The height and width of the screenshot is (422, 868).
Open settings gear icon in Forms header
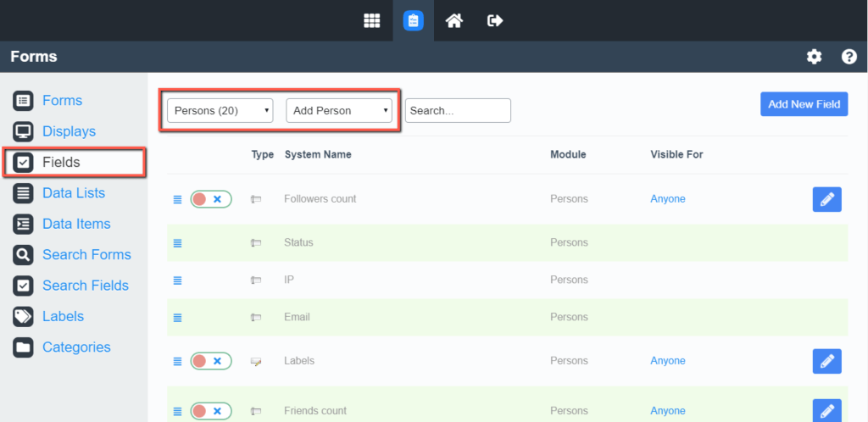[814, 57]
